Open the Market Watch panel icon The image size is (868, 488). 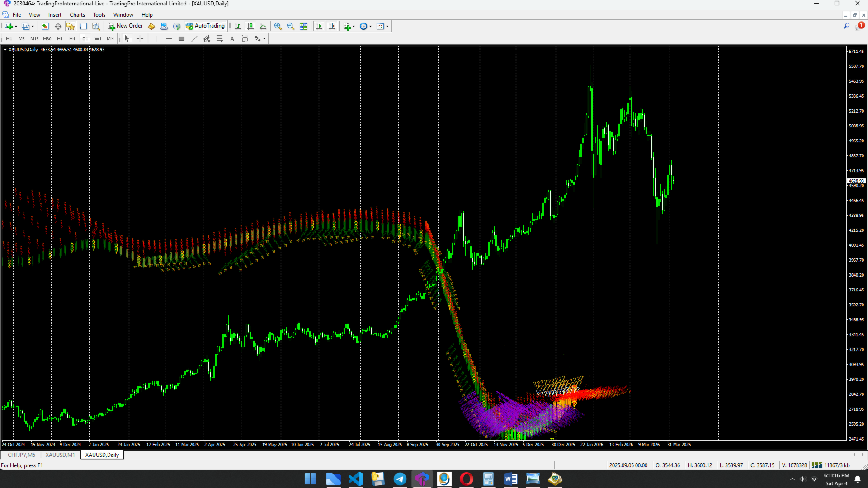(45, 26)
